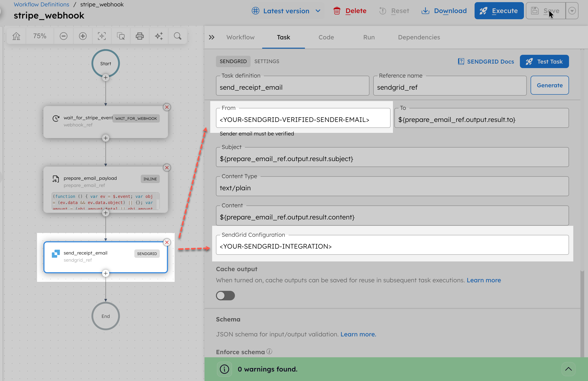Open the SENDGRID Docs link
Image resolution: width=588 pixels, height=381 pixels.
pos(485,61)
